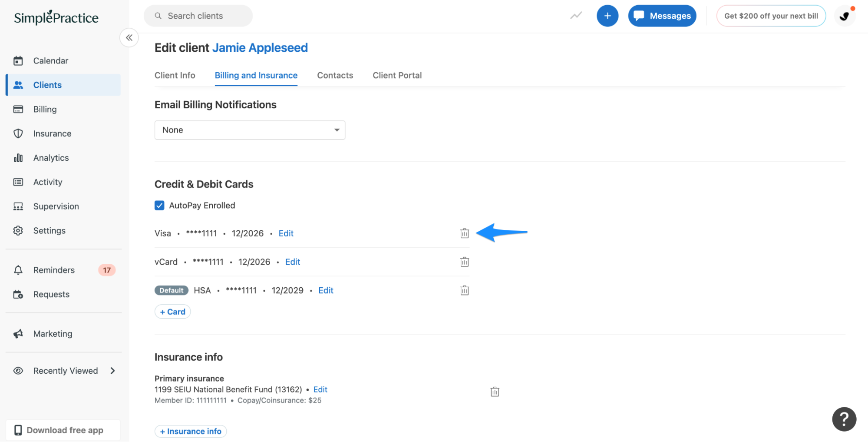Click the analytics trend line icon

click(x=576, y=16)
